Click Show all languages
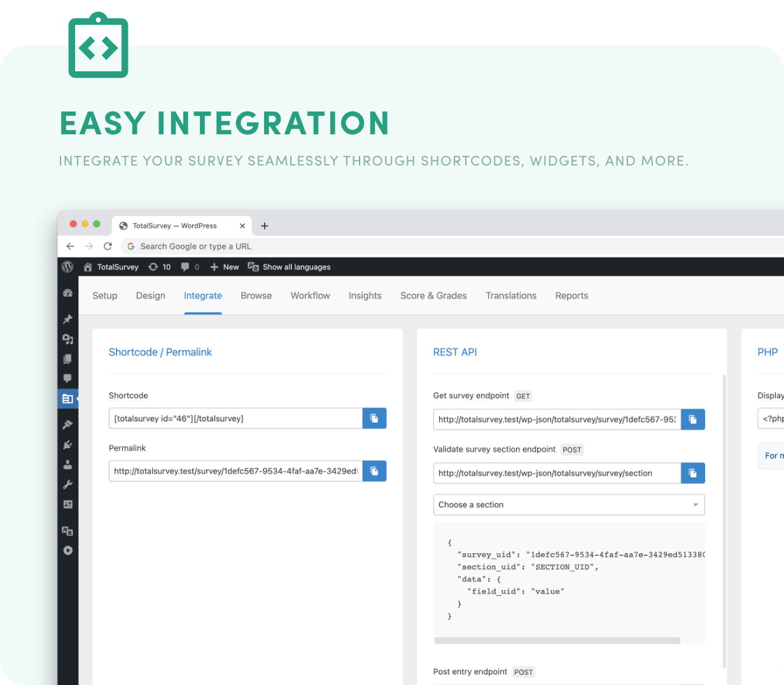The image size is (784, 685). (290, 267)
